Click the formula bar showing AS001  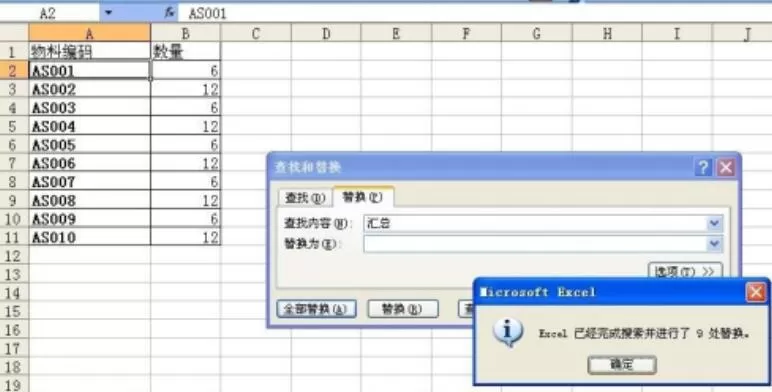(475, 13)
